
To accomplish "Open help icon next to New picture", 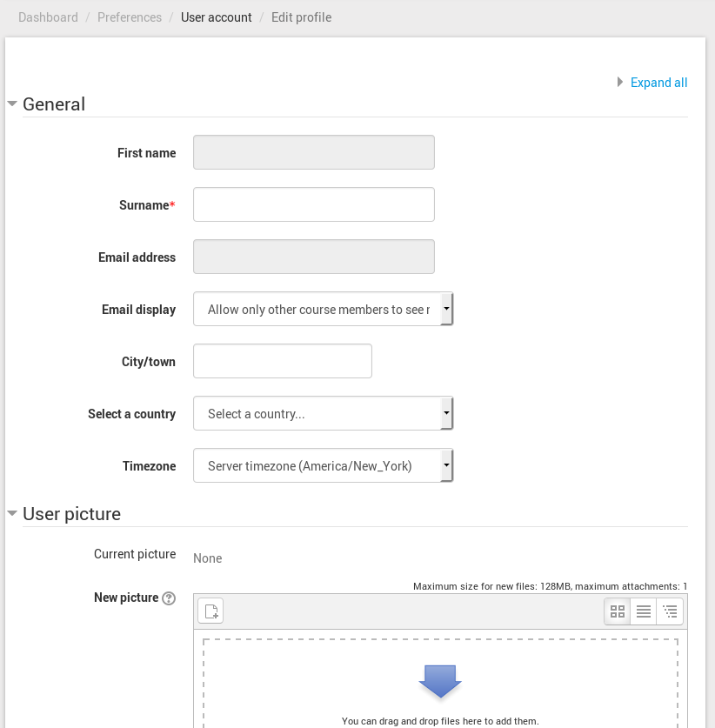I will [169, 598].
